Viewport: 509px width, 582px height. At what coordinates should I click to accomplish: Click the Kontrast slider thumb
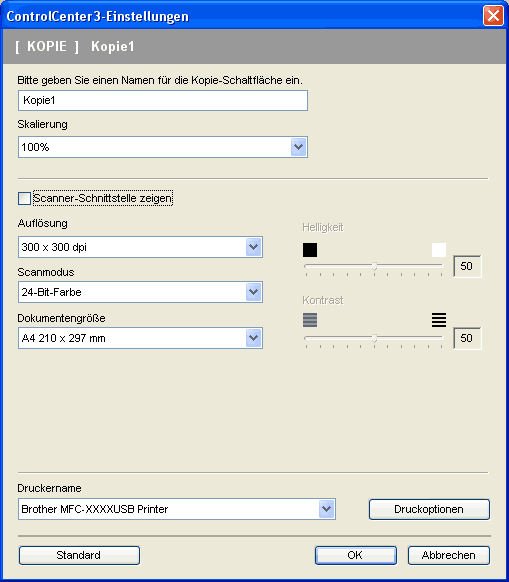click(x=374, y=338)
